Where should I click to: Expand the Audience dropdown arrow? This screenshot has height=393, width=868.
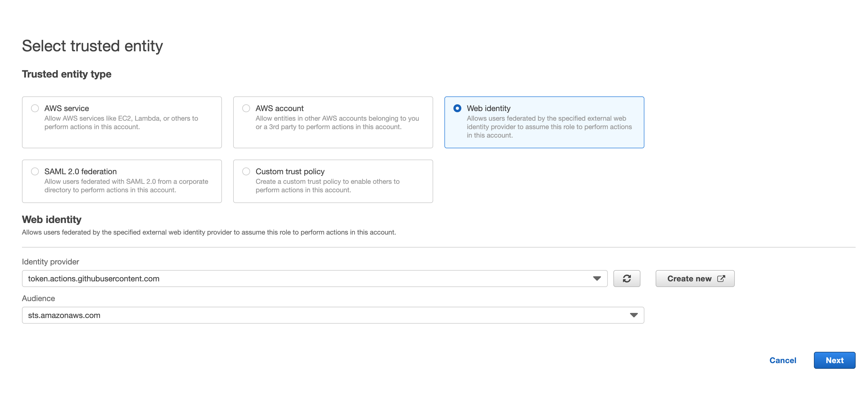[633, 315]
